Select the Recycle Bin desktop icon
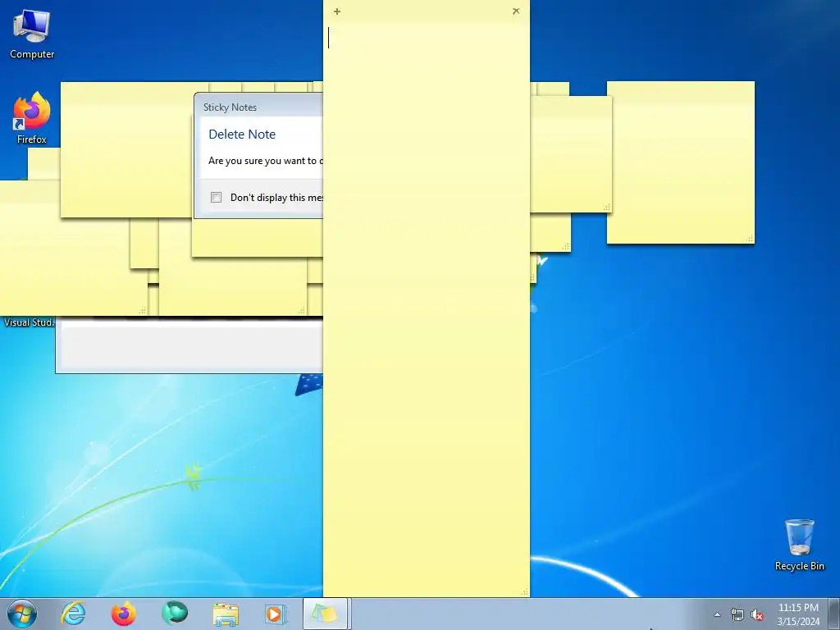The height and width of the screenshot is (630, 840). click(x=799, y=545)
